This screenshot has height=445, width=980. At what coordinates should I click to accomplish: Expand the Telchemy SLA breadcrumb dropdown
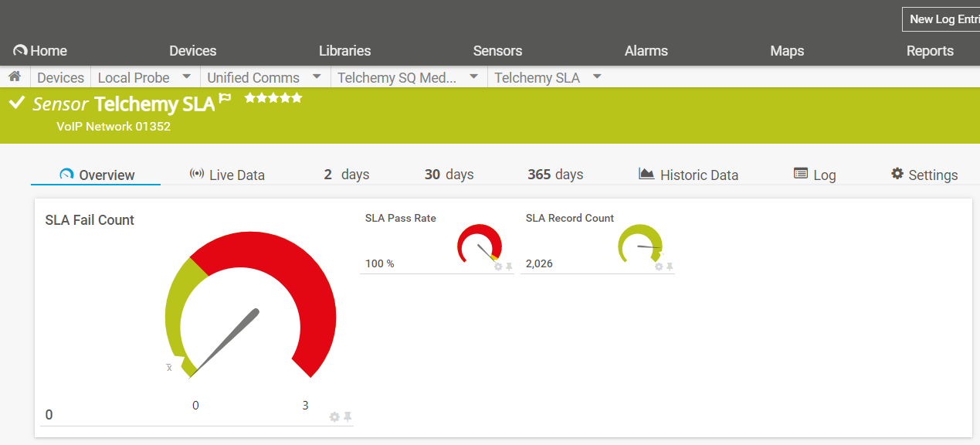[596, 77]
